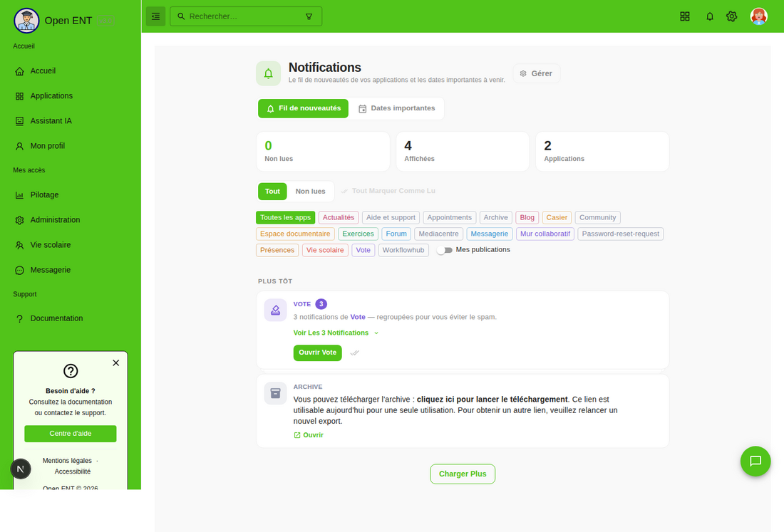Click the Accueil home icon in sidebar
784x532 pixels.
(x=19, y=71)
